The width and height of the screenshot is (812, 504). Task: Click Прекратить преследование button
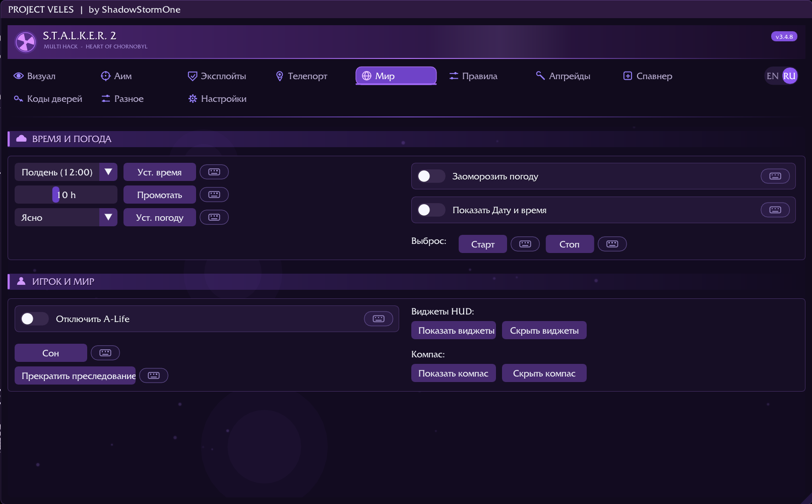(x=75, y=375)
